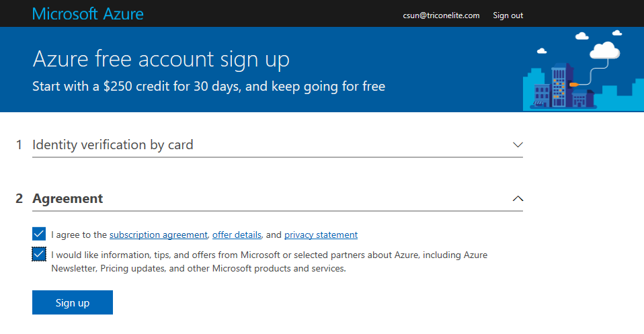Open the Identity verification by card heading
This screenshot has width=644, height=334.
point(112,144)
